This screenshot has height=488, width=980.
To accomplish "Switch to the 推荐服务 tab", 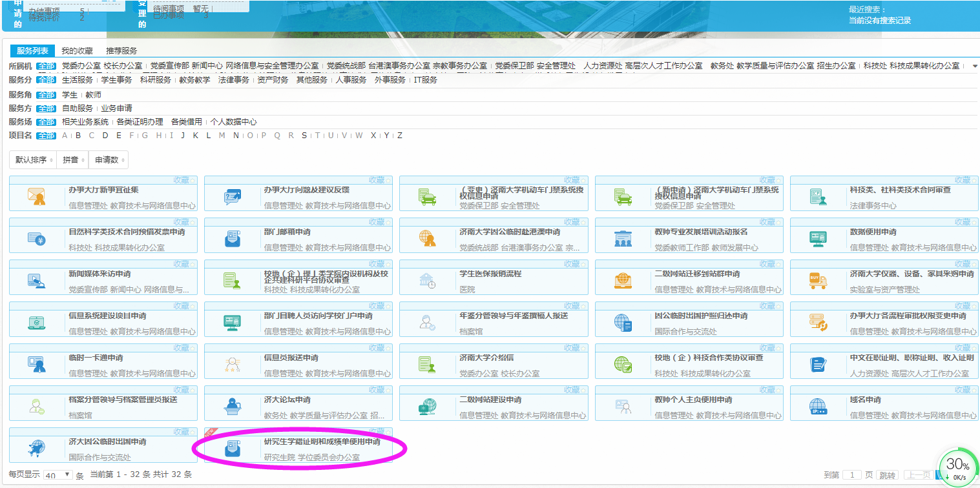I will [121, 51].
